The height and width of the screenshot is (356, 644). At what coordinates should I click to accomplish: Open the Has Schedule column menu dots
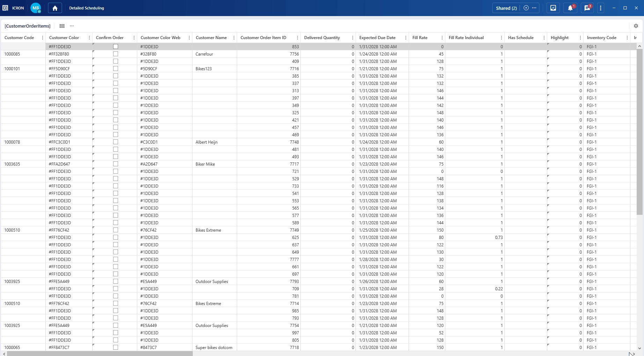click(544, 38)
